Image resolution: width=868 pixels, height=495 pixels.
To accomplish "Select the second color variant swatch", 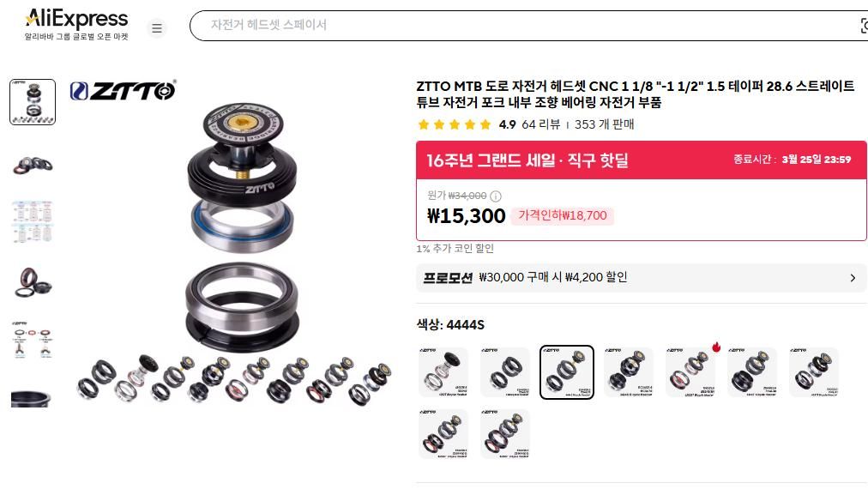I will (505, 372).
